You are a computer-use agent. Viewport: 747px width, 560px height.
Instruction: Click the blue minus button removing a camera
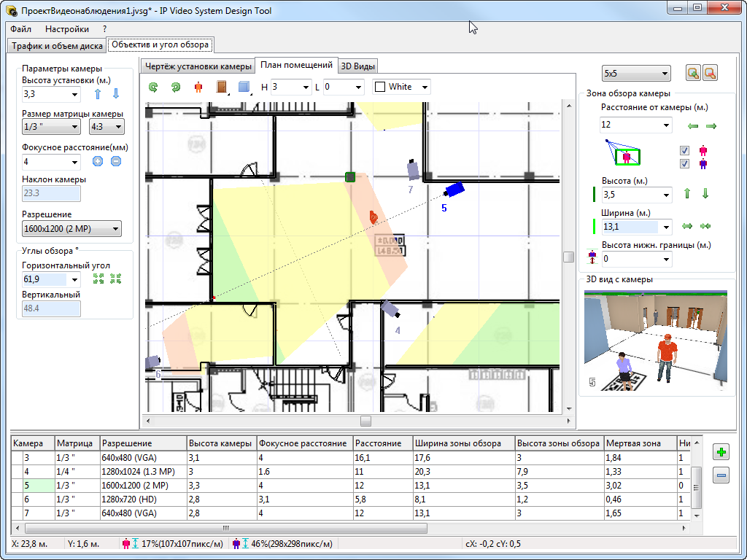click(x=721, y=476)
